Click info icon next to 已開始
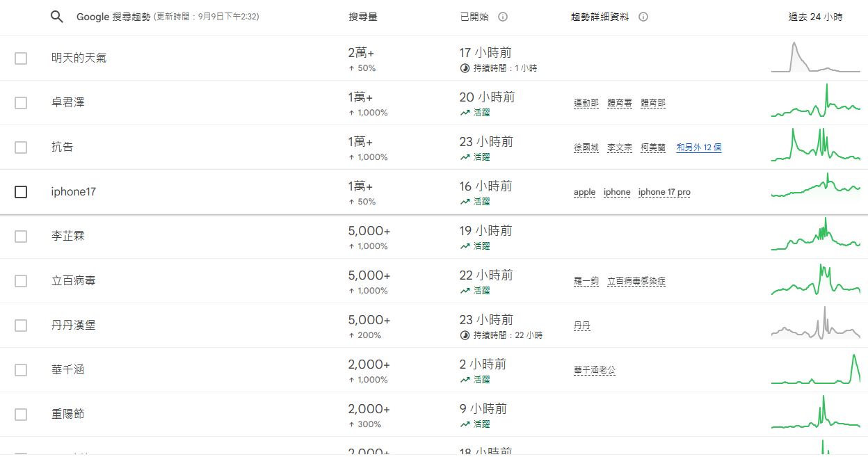Image resolution: width=868 pixels, height=457 pixels. 503,17
